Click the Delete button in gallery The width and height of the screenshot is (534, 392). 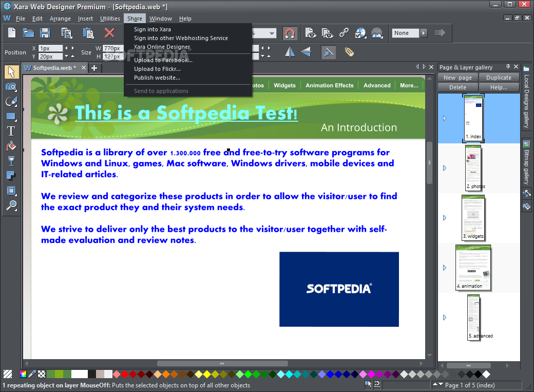click(457, 87)
